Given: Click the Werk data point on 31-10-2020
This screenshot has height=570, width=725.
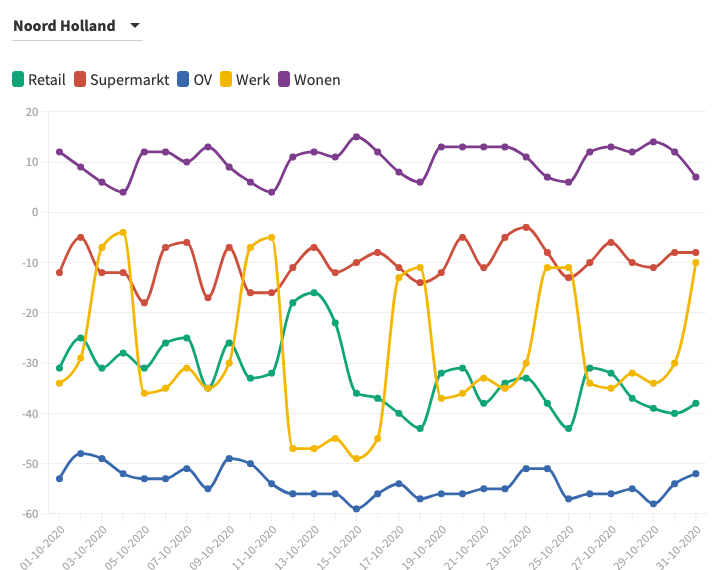Looking at the screenshot, I should [x=696, y=263].
